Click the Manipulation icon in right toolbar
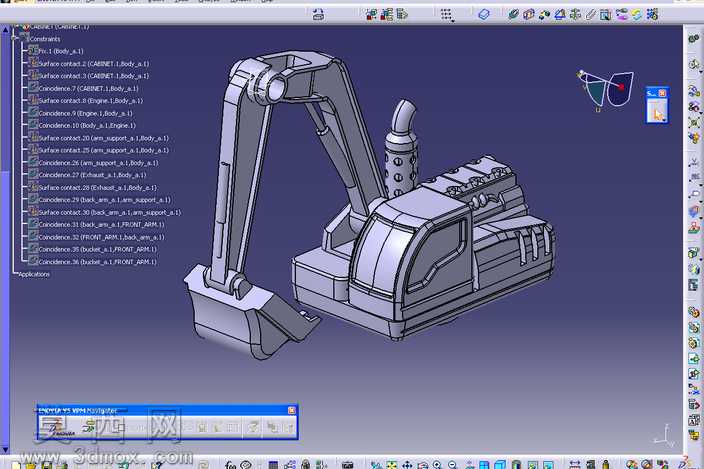 point(694,91)
